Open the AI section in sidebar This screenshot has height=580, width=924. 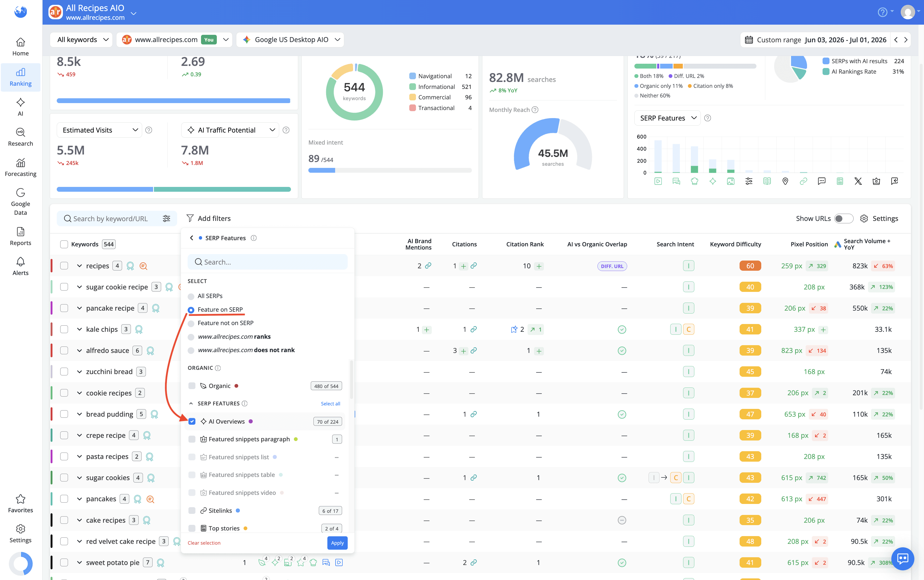pyautogui.click(x=21, y=107)
